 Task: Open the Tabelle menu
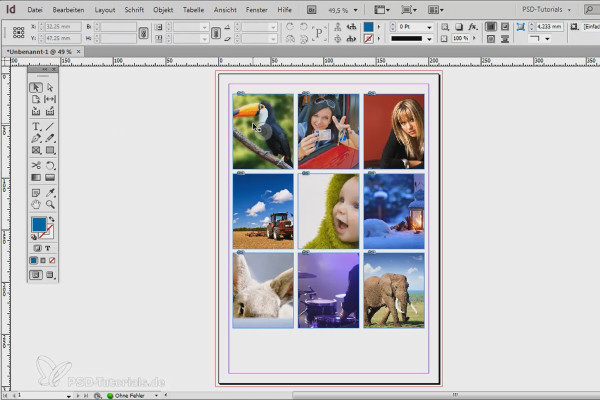193,10
